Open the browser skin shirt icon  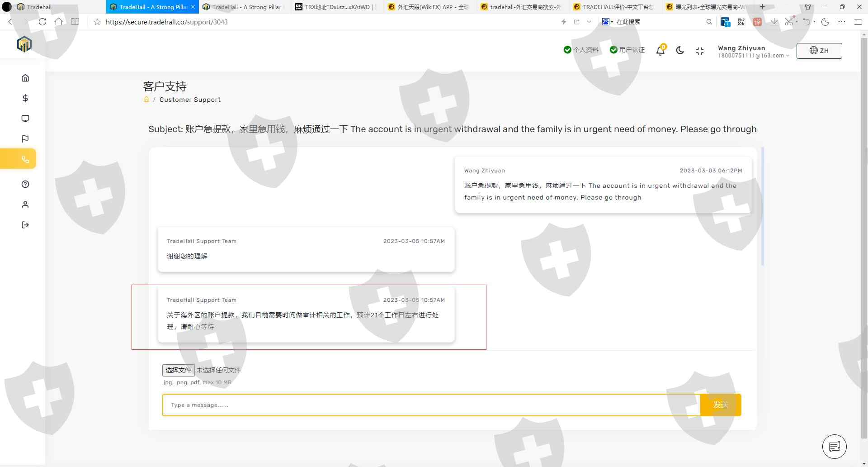[808, 7]
